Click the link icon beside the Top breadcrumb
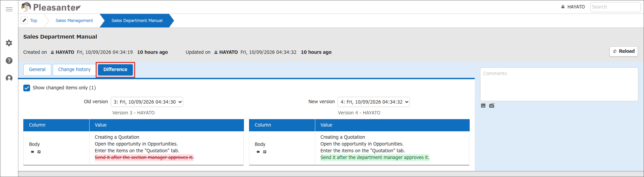644x177 pixels. pos(24,20)
